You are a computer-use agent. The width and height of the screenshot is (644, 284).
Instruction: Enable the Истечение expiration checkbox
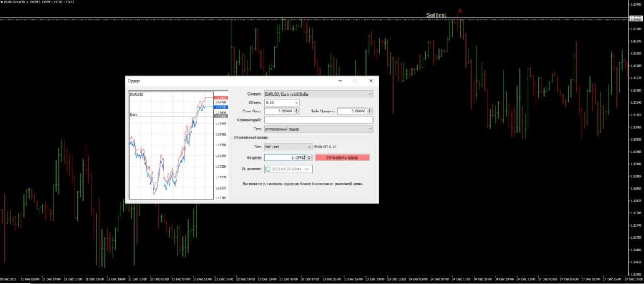tap(268, 168)
